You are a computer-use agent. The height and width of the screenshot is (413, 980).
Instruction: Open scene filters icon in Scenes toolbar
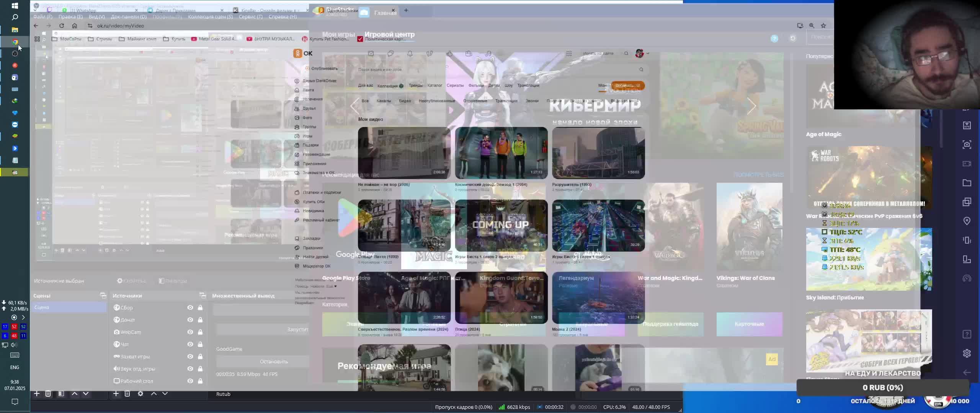click(x=61, y=393)
